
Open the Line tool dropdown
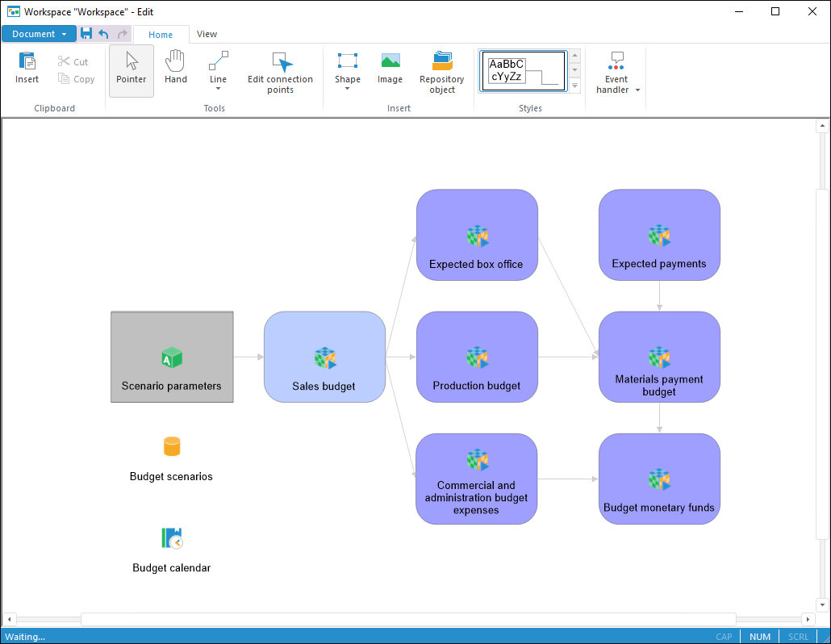pos(218,89)
